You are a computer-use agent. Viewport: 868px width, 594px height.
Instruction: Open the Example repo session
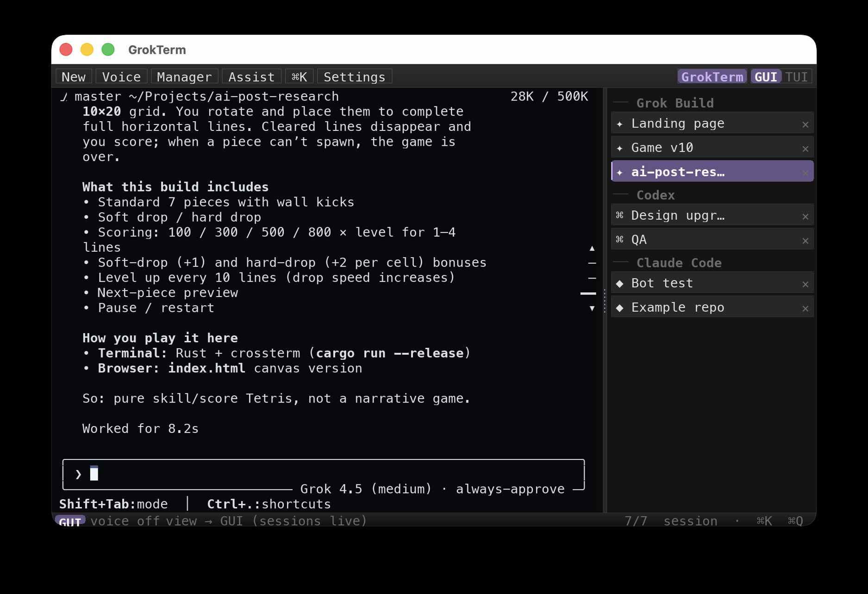coord(712,307)
